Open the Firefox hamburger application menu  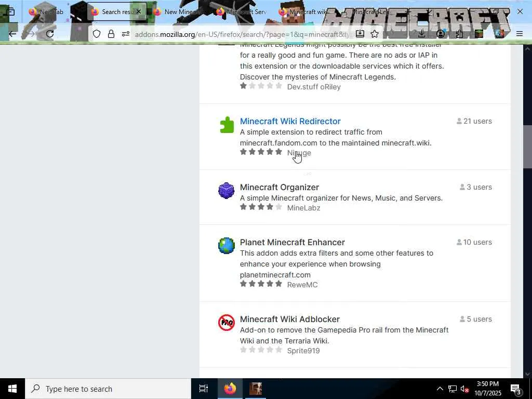point(520,34)
